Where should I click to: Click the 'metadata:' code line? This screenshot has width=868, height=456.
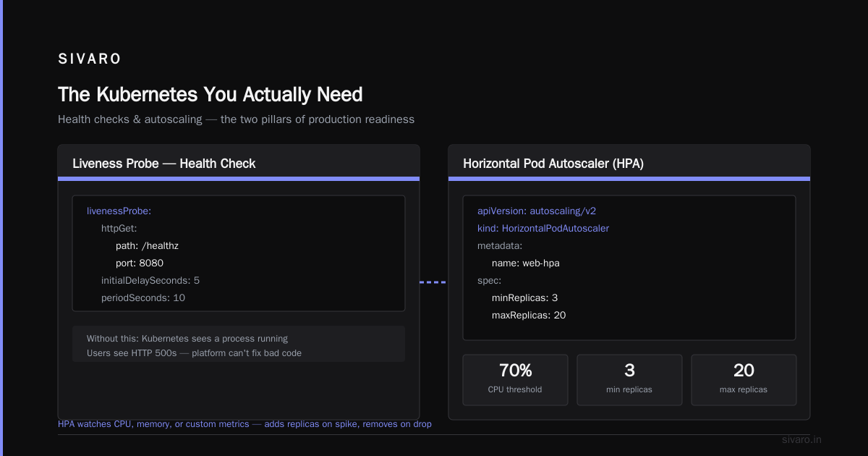point(500,246)
